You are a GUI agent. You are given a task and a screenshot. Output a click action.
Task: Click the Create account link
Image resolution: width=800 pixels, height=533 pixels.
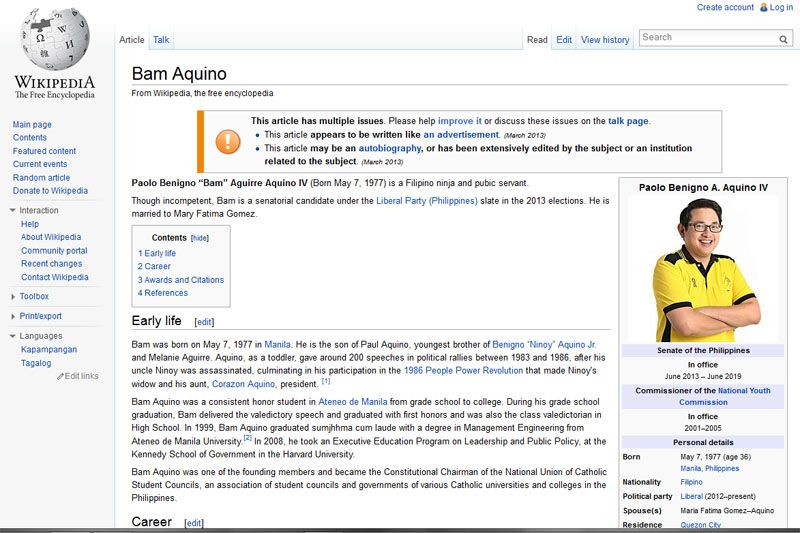tap(725, 7)
